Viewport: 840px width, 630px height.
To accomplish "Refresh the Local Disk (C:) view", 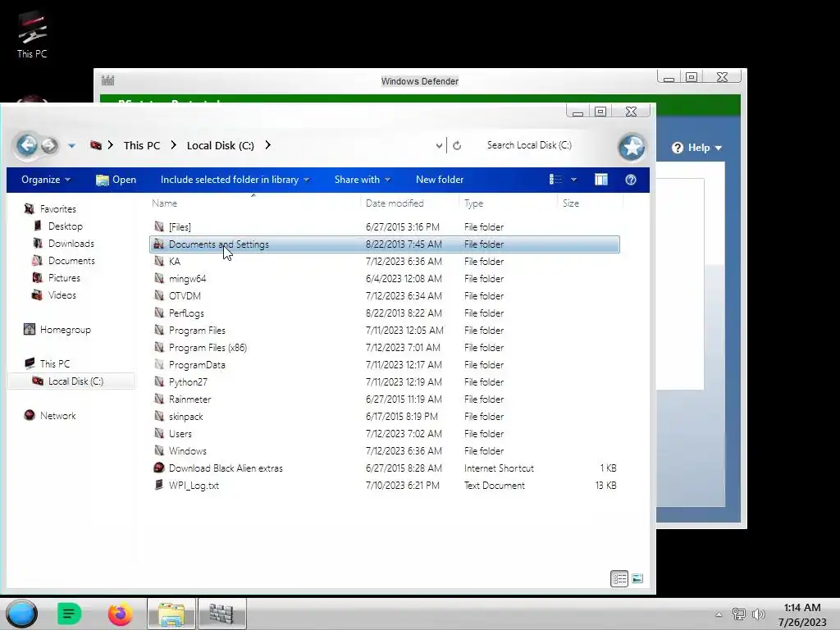I will [x=457, y=145].
